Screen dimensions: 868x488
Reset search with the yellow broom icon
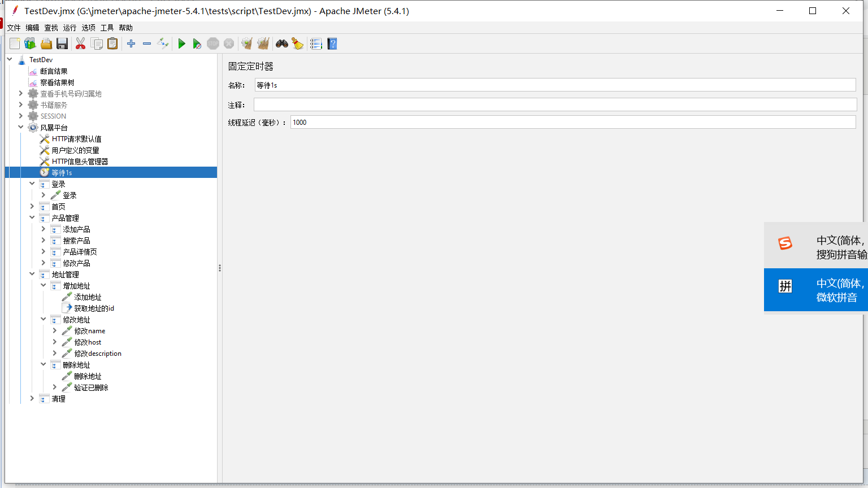point(298,43)
